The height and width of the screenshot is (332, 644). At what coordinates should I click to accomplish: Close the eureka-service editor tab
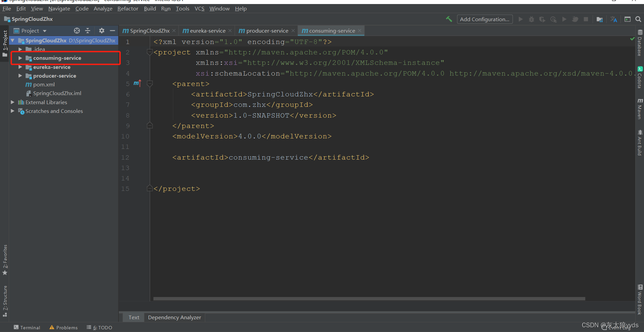tap(230, 31)
